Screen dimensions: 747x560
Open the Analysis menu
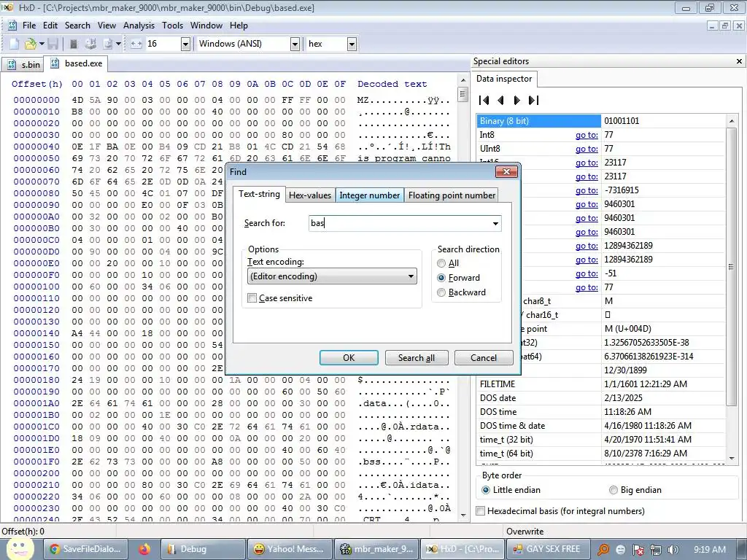coord(139,26)
